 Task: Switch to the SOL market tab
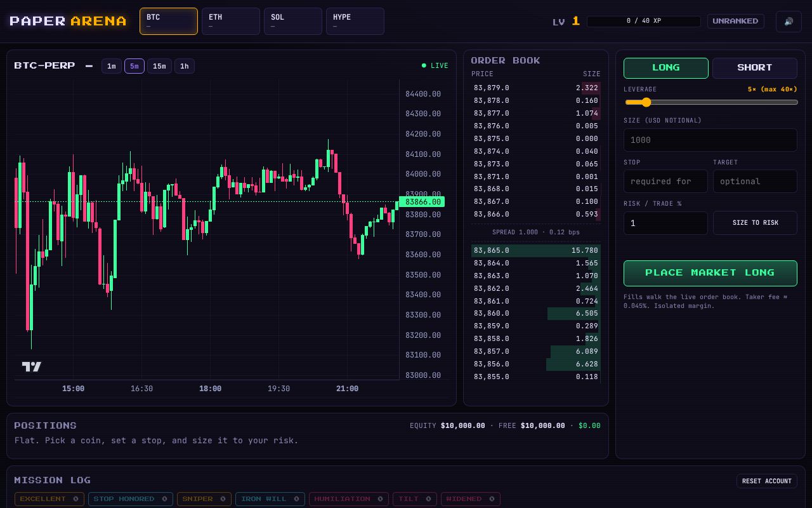tap(293, 21)
